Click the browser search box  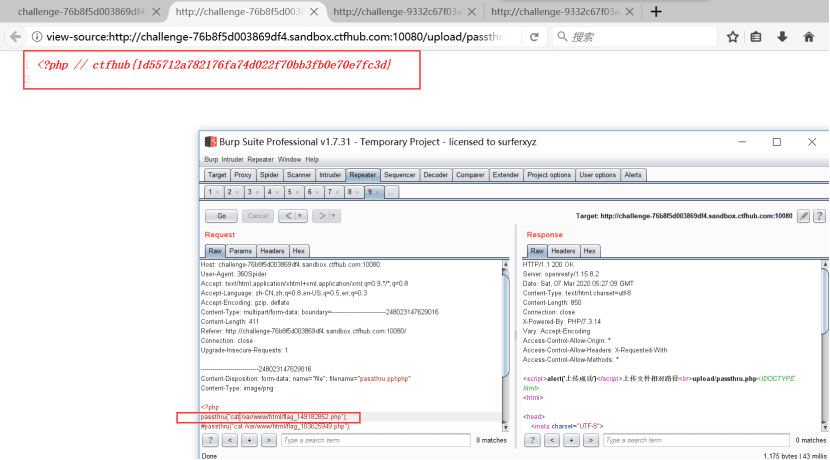coord(640,37)
